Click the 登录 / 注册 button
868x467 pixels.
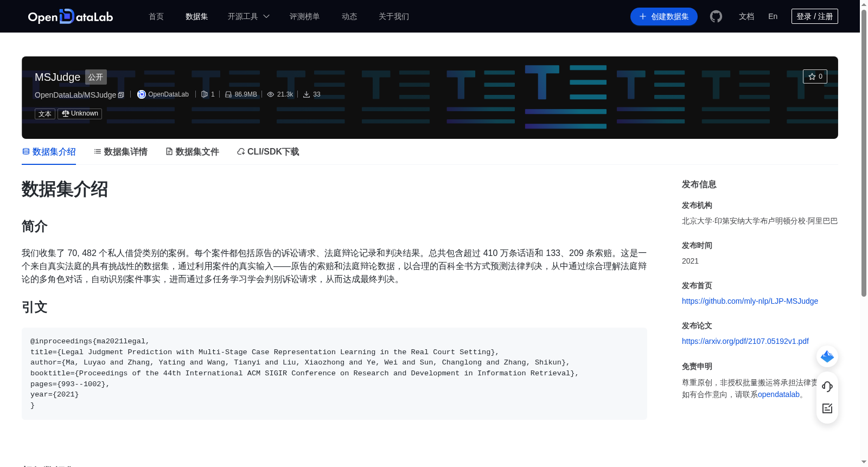click(814, 16)
